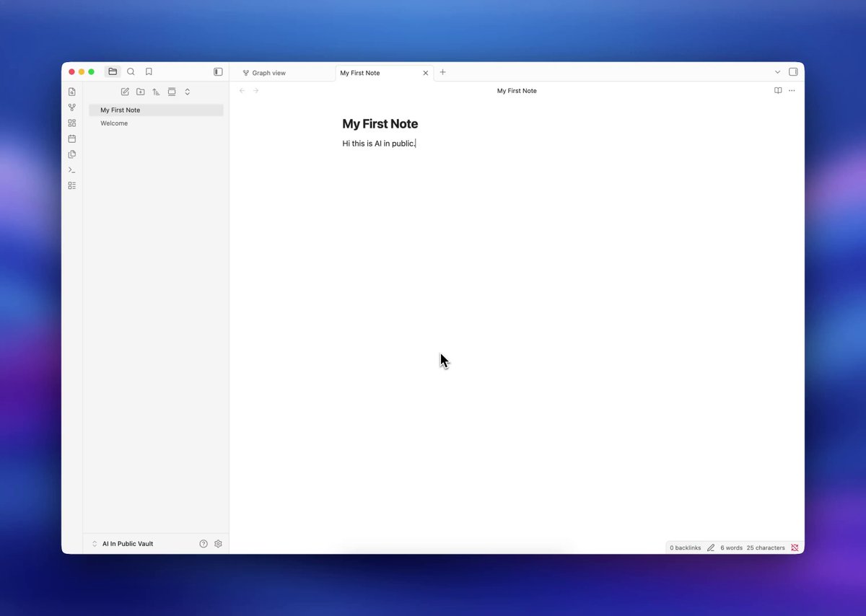Open the Welcome note in file list
The image size is (866, 616).
(114, 123)
